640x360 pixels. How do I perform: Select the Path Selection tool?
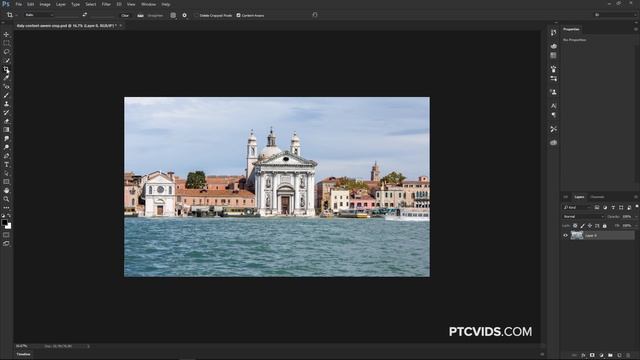6,173
